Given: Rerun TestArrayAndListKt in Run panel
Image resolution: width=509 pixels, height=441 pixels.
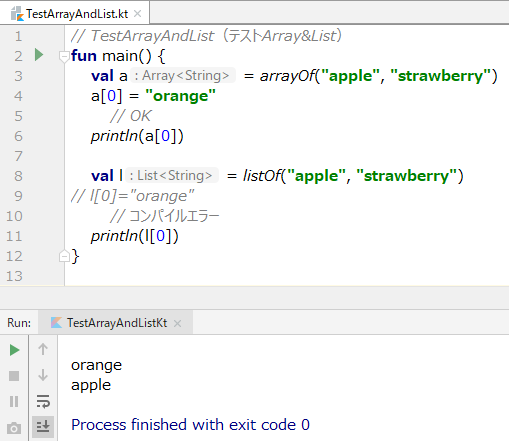Looking at the screenshot, I should tap(14, 350).
